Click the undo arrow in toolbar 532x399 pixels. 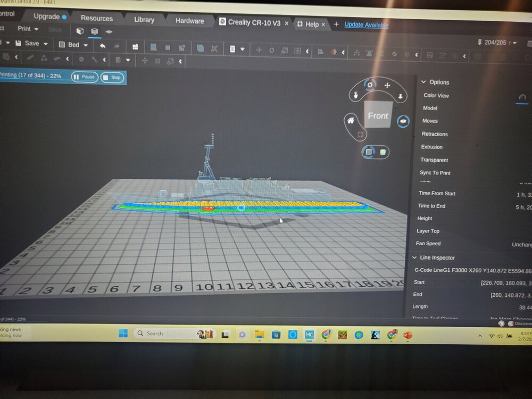coord(102,46)
